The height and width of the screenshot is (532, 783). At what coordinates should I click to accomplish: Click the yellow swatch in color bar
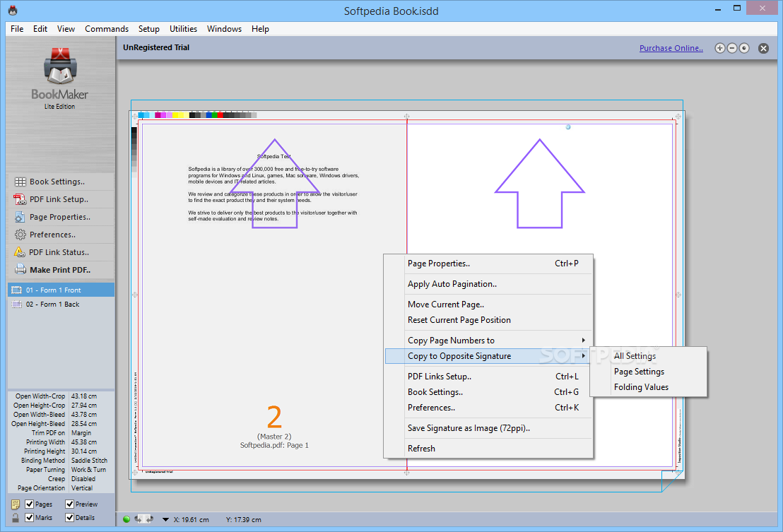(x=175, y=115)
